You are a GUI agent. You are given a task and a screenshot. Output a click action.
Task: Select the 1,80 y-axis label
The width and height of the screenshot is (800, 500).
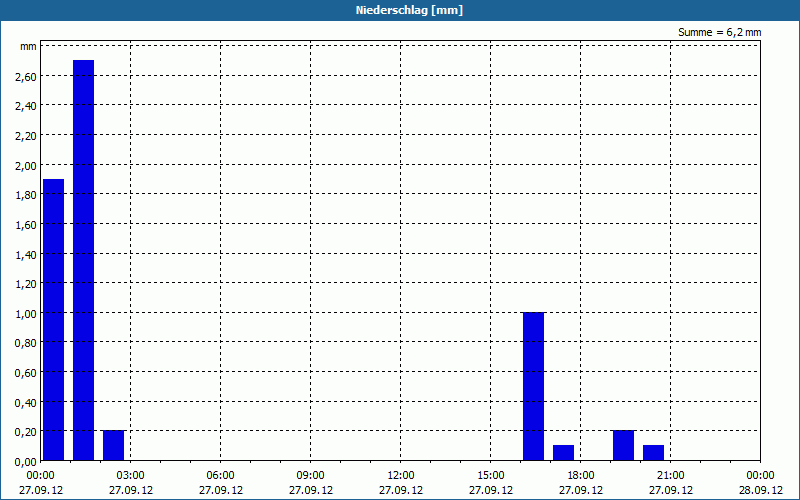click(x=26, y=195)
